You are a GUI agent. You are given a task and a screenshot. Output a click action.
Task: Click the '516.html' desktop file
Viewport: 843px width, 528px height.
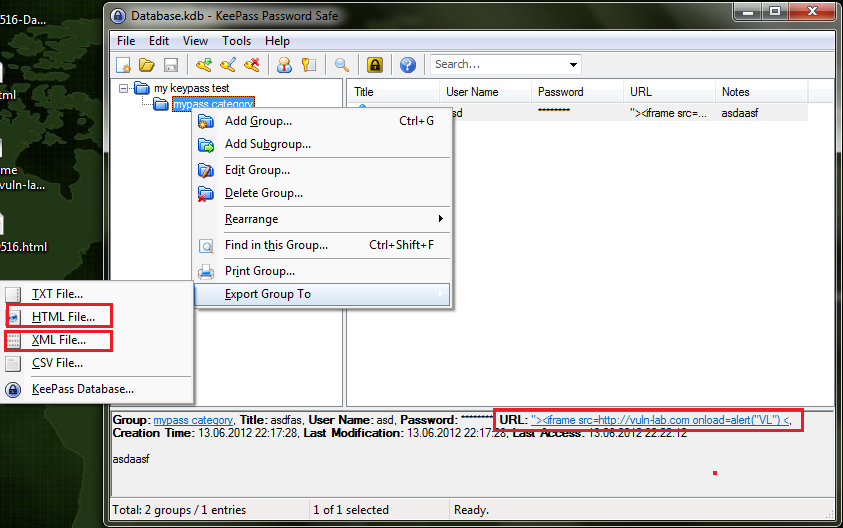pyautogui.click(x=24, y=247)
